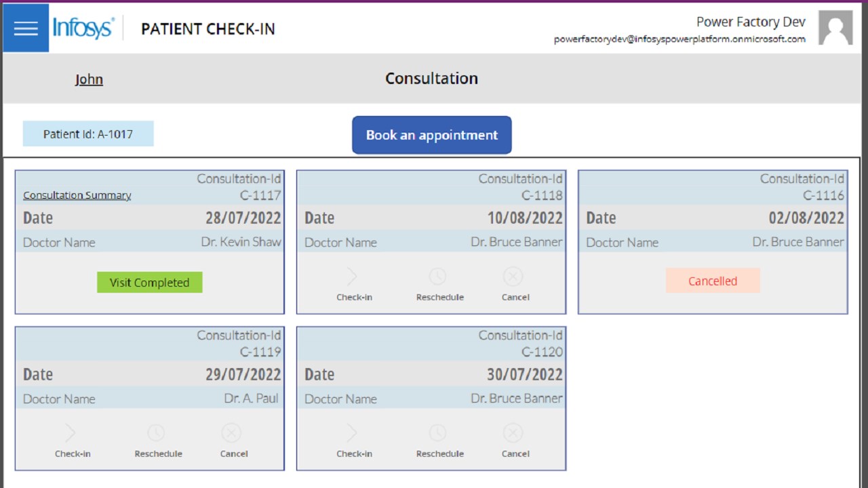Click Dr. Bruce Banner in card C-1118
Image resolution: width=868 pixels, height=488 pixels.
point(517,242)
